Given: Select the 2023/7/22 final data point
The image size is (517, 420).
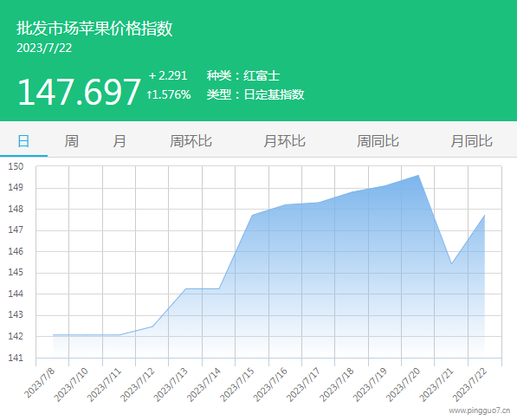Looking at the screenshot, I should 485,216.
